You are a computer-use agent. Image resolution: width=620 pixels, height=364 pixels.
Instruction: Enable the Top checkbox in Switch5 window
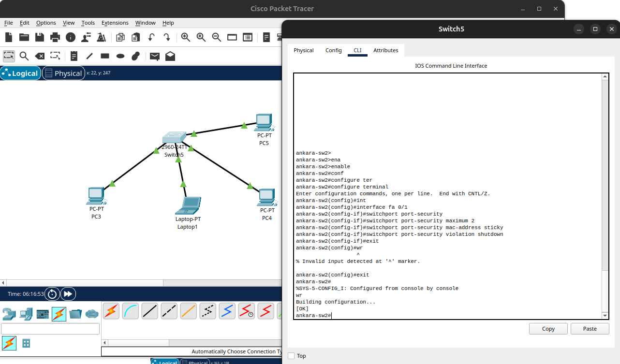[x=291, y=356]
